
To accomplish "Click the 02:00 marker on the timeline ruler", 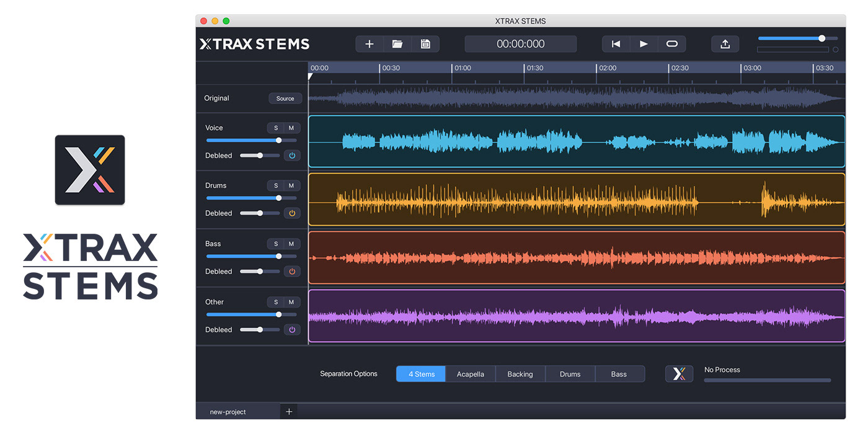I will click(608, 68).
